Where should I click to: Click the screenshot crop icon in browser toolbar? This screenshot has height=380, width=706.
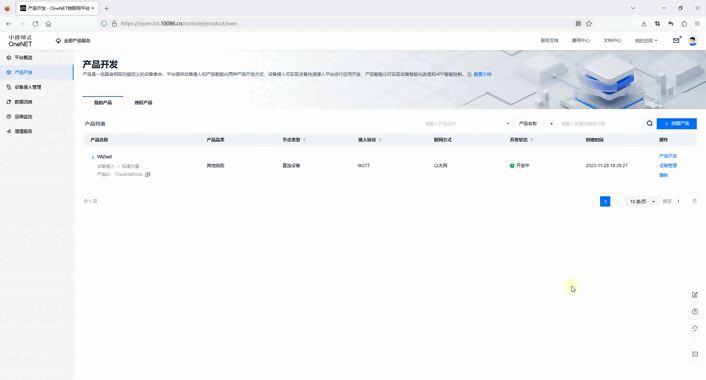(657, 23)
